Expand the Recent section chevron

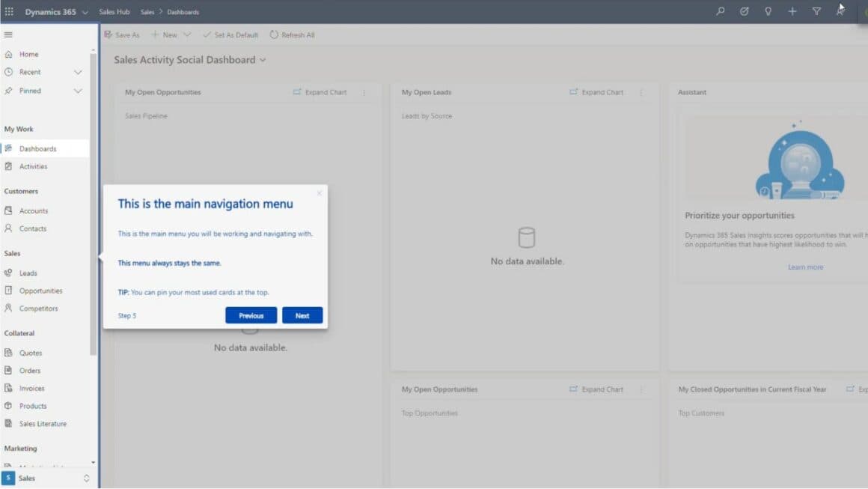tap(78, 72)
